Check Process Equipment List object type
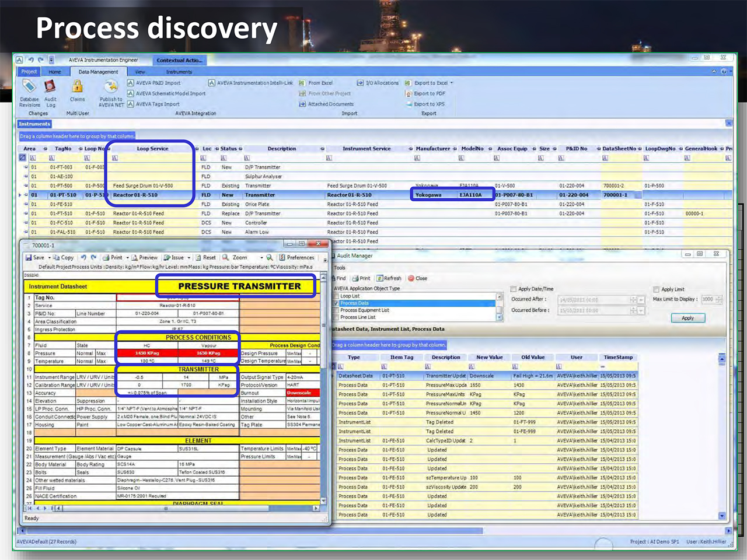747x560 pixels. coord(336,310)
